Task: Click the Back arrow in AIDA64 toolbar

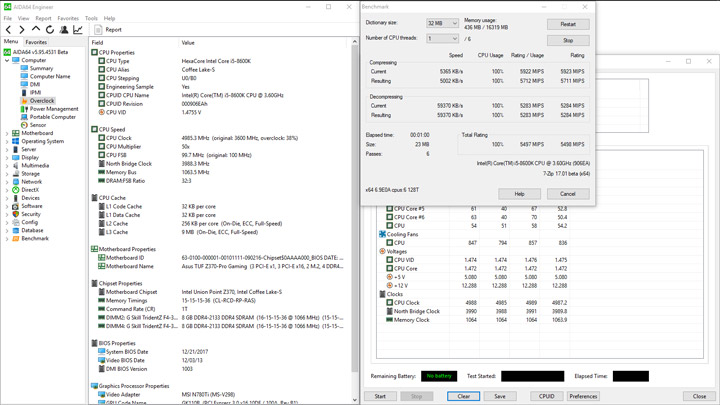Action: coord(8,30)
